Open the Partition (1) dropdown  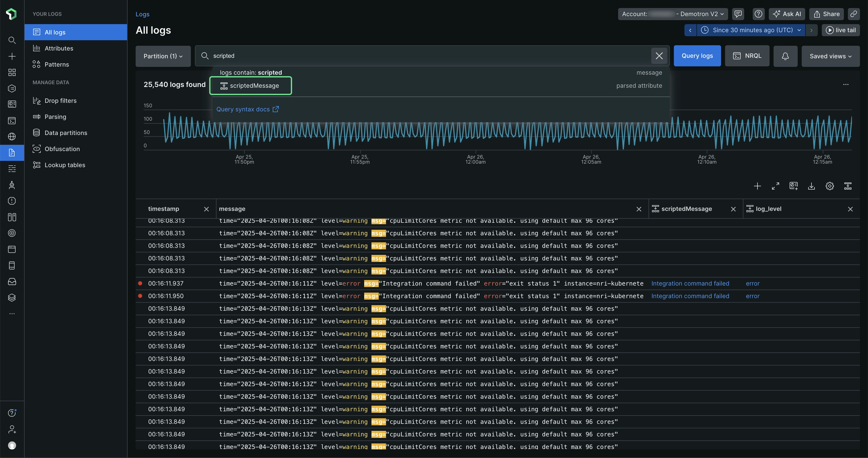pyautogui.click(x=163, y=56)
